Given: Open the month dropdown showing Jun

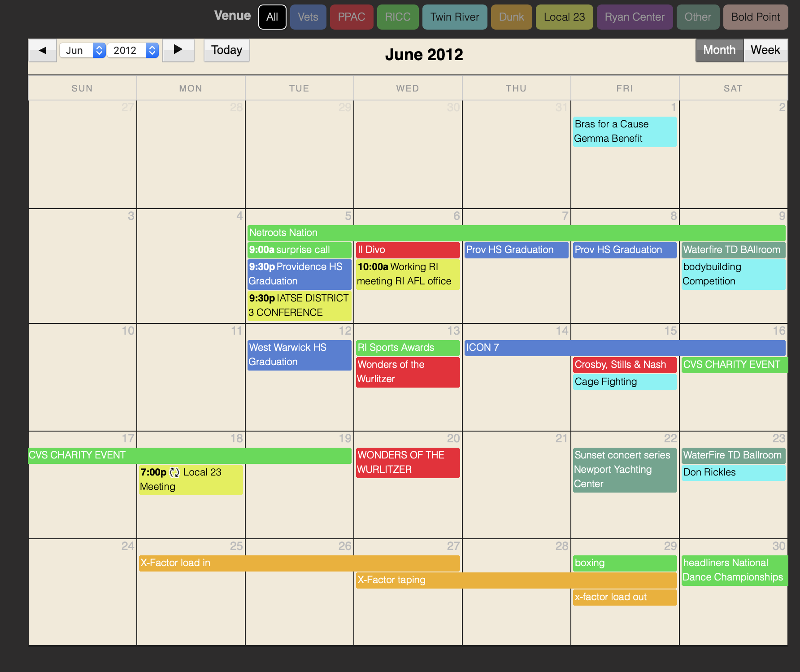Looking at the screenshot, I should click(83, 50).
